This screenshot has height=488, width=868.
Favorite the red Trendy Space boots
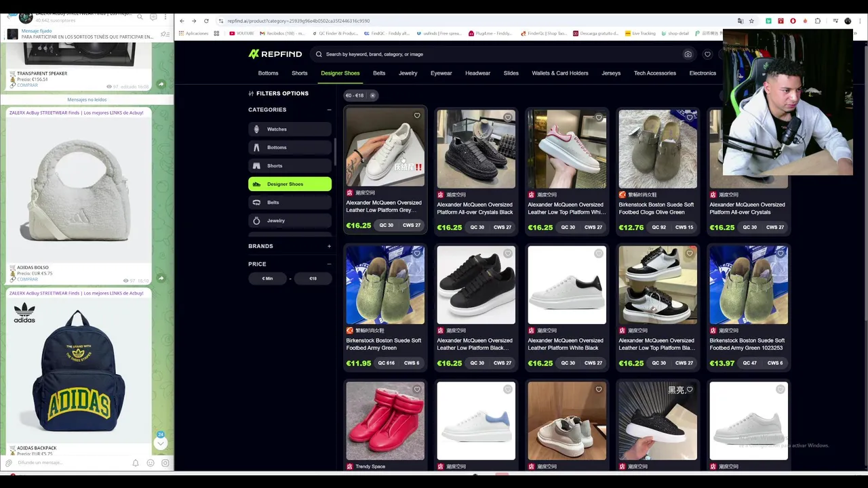click(417, 390)
